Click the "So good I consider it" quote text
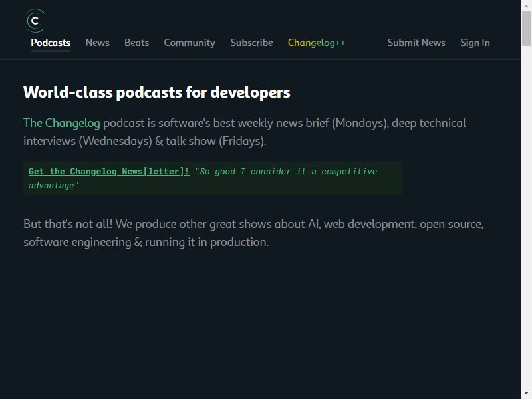The height and width of the screenshot is (399, 532). pos(203,178)
